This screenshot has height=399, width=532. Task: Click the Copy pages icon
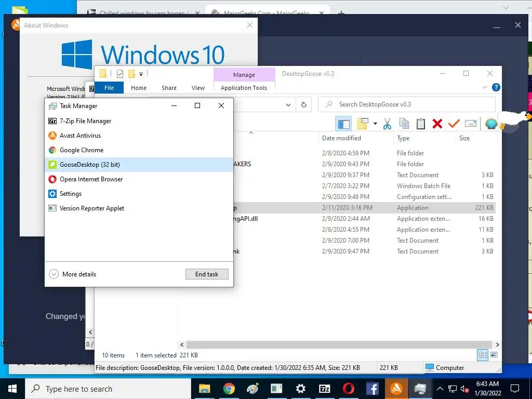point(404,124)
